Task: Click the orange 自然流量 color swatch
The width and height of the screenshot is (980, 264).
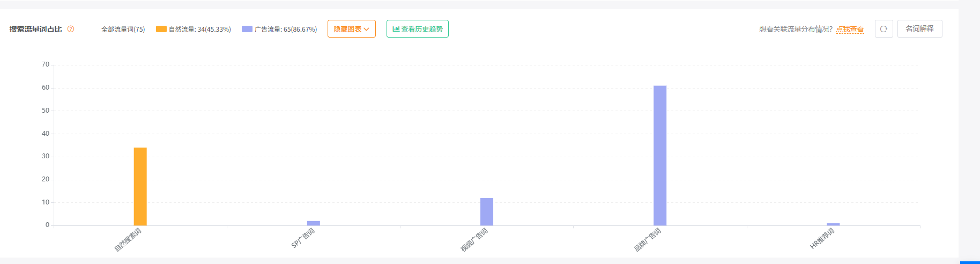Action: [161, 29]
